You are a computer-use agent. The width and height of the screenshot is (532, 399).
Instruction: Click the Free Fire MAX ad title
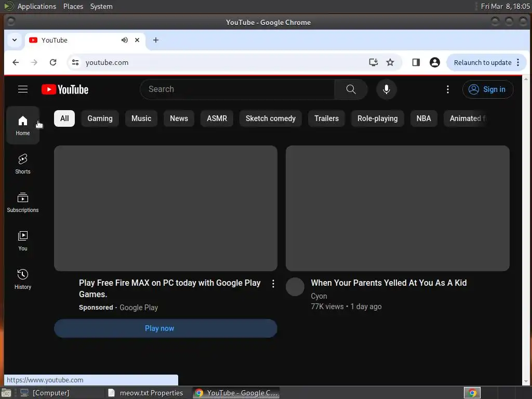[x=170, y=288]
